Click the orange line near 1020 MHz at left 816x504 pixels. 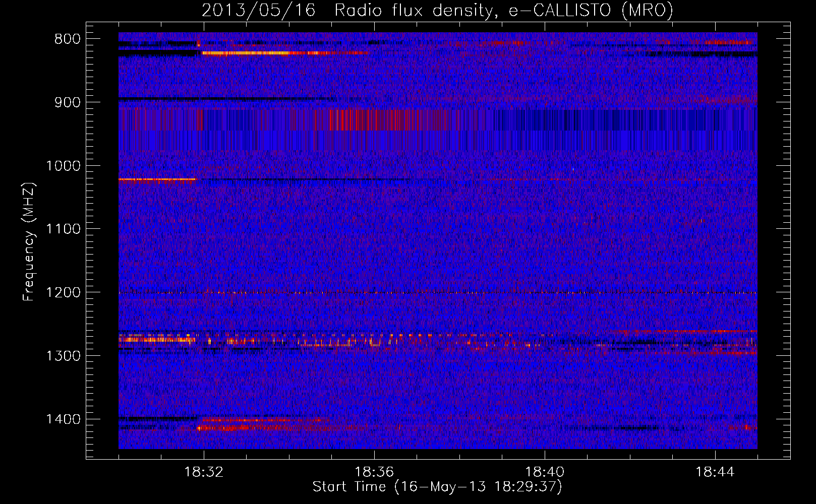click(157, 179)
